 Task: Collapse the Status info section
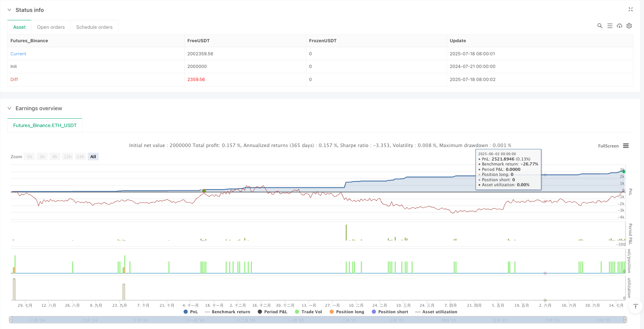click(x=10, y=10)
